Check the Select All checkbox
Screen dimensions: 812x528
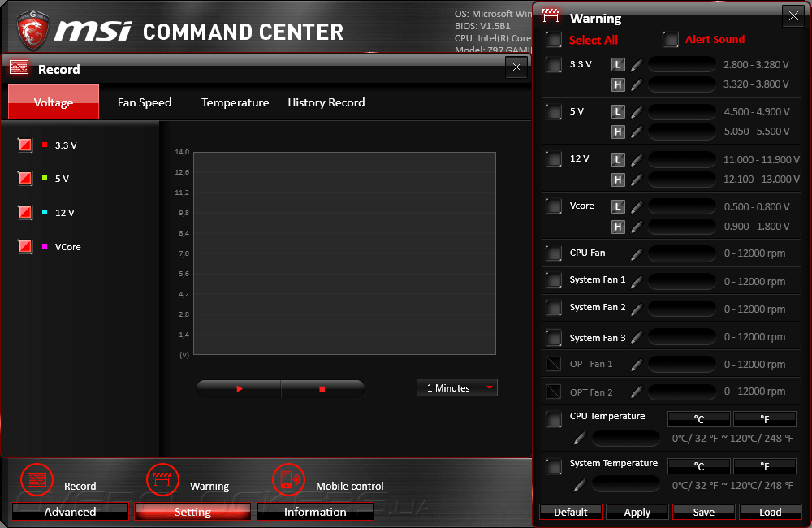(x=554, y=40)
